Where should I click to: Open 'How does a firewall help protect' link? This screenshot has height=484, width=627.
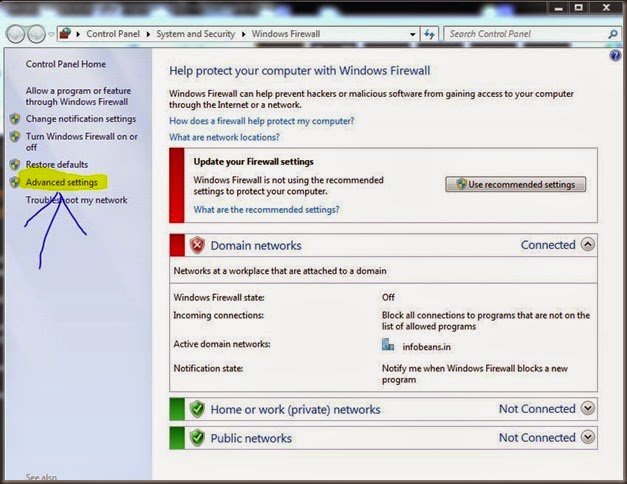click(x=262, y=121)
